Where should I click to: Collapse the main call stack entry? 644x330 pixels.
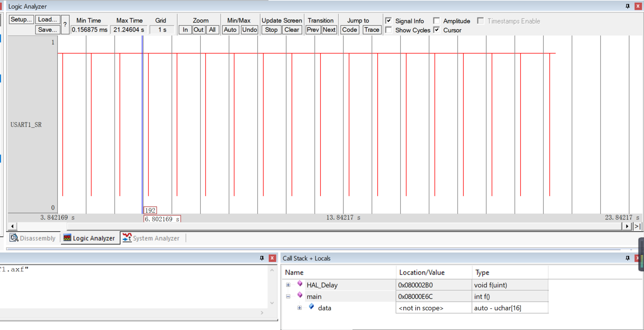click(x=288, y=296)
